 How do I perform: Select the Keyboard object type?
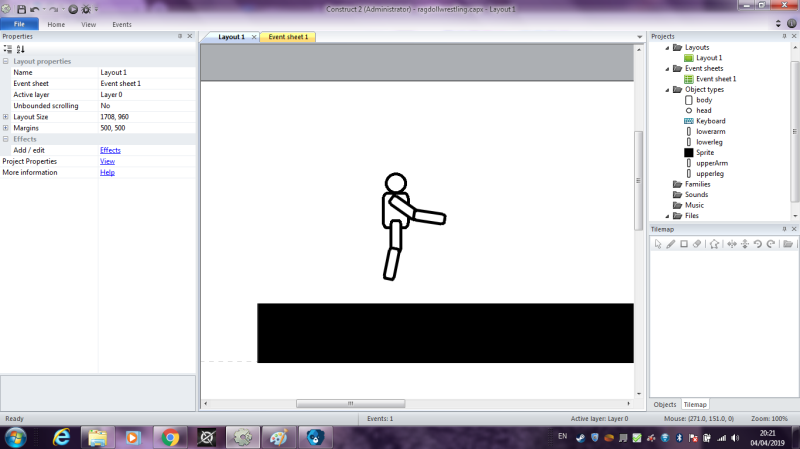(x=711, y=121)
